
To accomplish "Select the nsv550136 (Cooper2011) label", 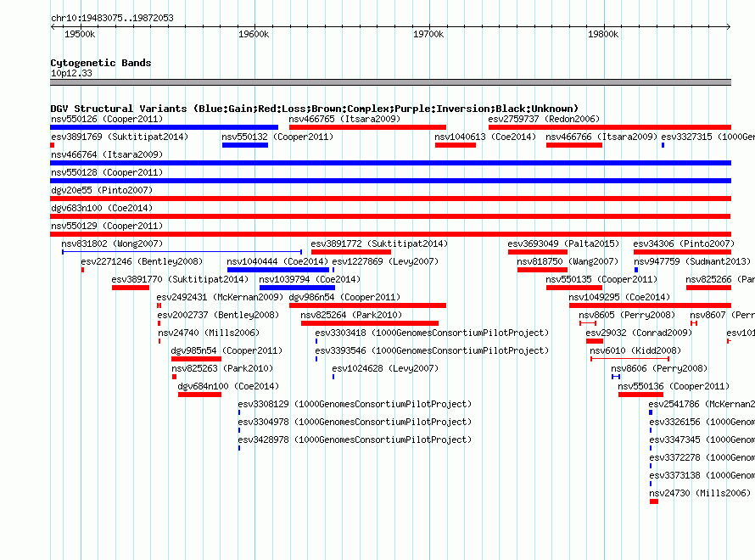I will [674, 386].
